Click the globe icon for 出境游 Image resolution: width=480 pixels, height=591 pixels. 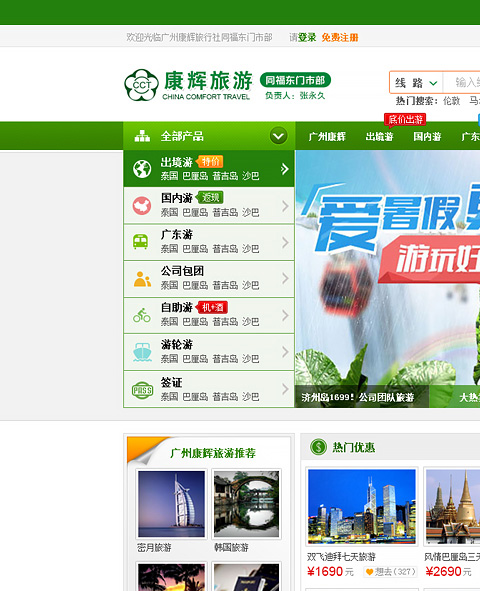(142, 168)
